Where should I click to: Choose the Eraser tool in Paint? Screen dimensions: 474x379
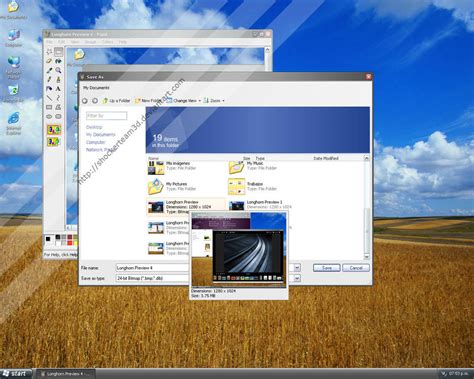coord(49,61)
